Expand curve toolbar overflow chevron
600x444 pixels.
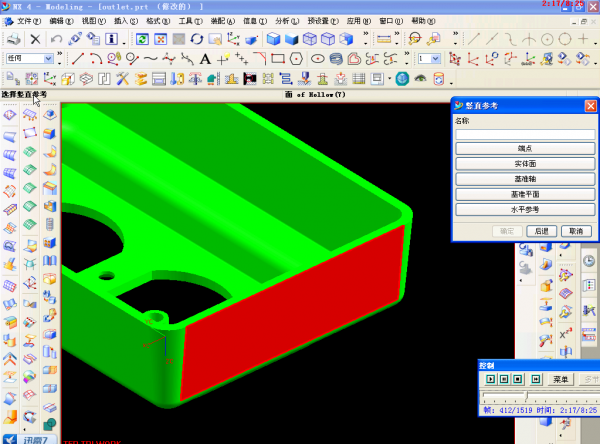coord(407,54)
